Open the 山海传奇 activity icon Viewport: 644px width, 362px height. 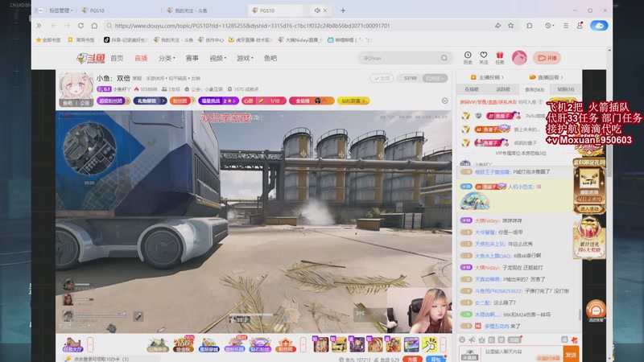coord(158,345)
